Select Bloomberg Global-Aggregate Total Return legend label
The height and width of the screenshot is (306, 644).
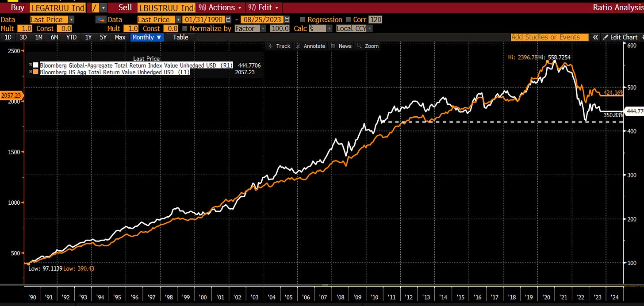(x=136, y=65)
